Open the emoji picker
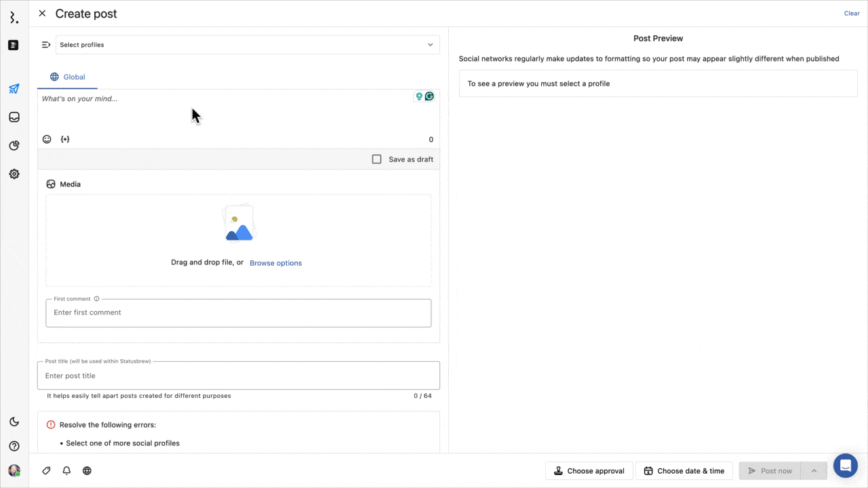This screenshot has width=868, height=488. (x=47, y=139)
